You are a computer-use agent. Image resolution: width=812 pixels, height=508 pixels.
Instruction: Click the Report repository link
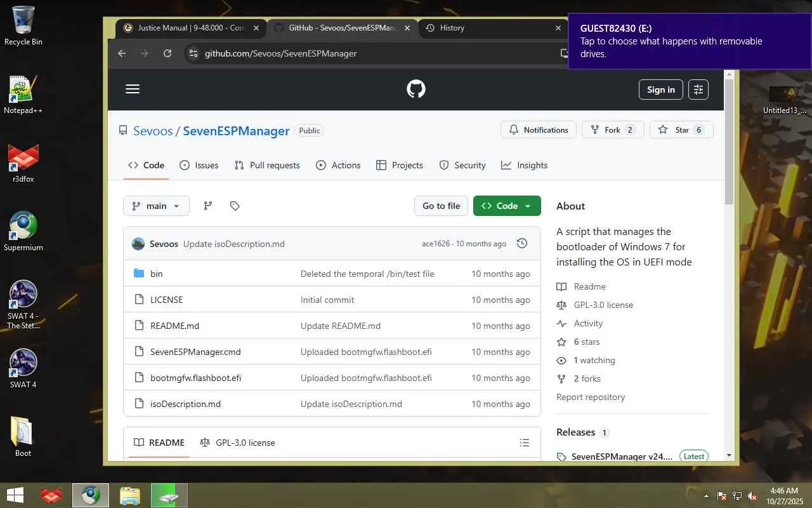pos(591,397)
